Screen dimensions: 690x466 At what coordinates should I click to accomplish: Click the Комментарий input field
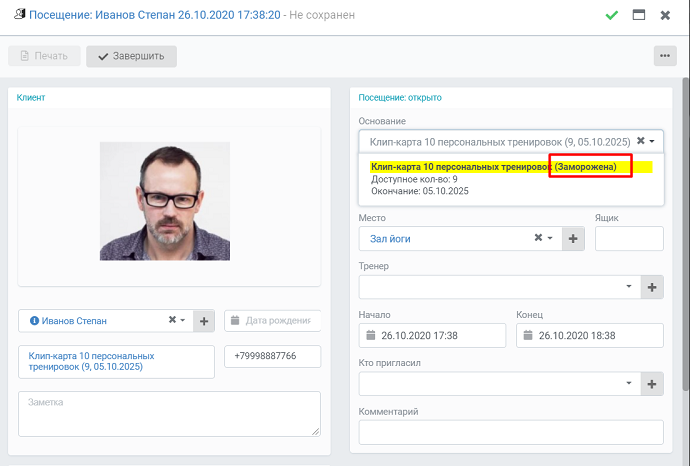(511, 432)
